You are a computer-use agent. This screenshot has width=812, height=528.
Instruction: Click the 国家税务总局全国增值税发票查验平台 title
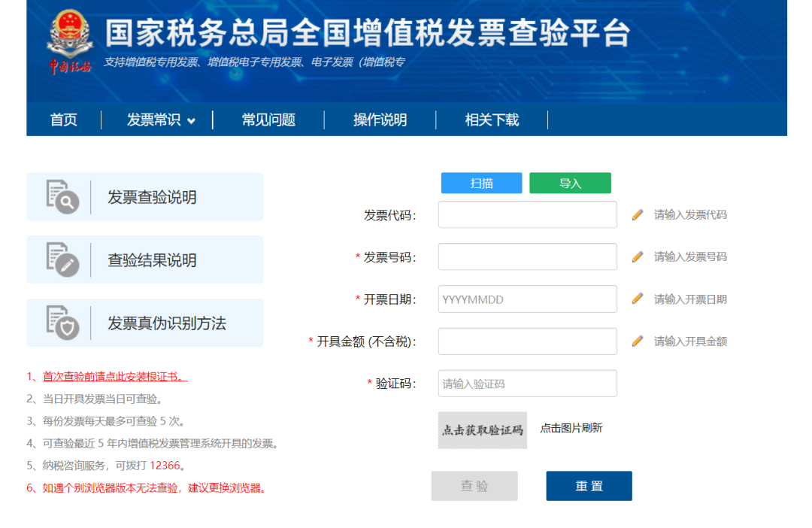click(368, 32)
